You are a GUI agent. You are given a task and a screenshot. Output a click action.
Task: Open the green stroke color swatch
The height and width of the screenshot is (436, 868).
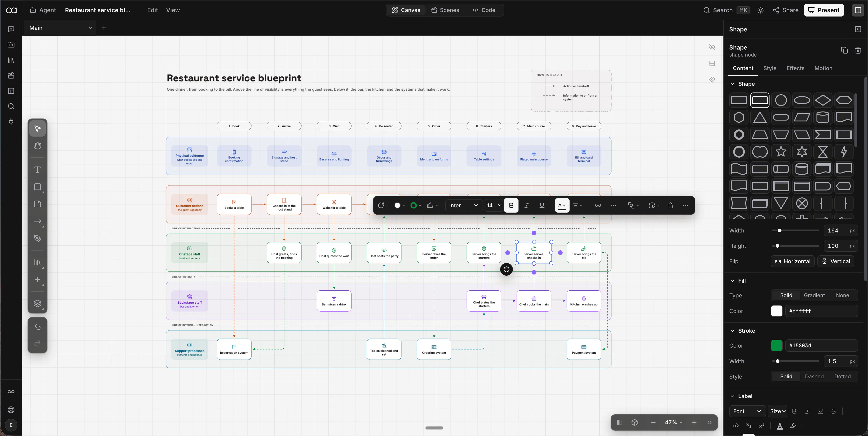776,346
